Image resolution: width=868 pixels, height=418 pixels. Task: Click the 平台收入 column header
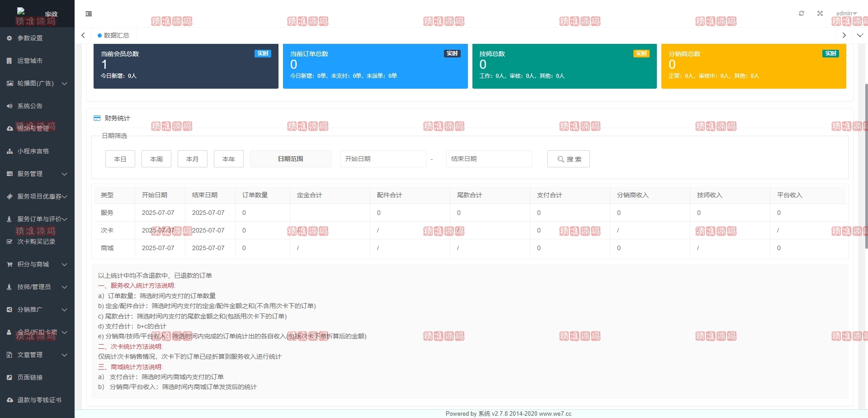coord(808,195)
